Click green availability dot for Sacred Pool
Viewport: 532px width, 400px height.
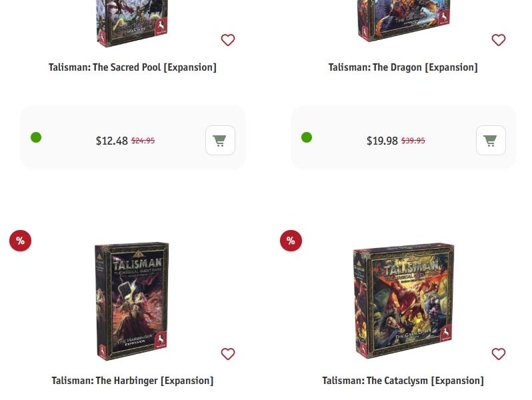[x=36, y=137]
